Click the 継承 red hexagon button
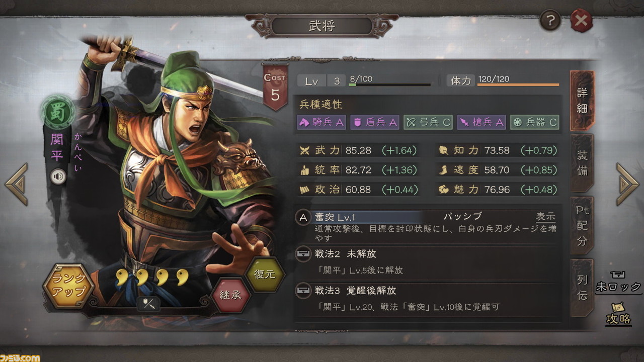This screenshot has width=644, height=362. pyautogui.click(x=230, y=295)
